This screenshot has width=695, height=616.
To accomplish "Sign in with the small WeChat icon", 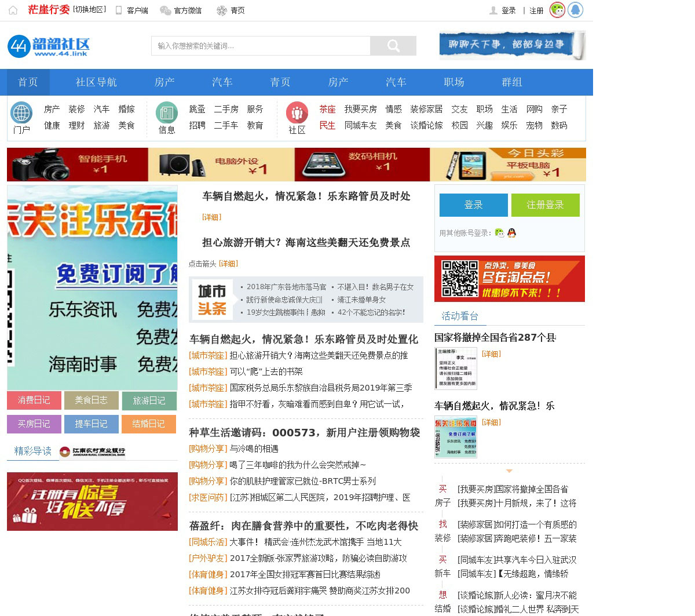I will click(x=499, y=233).
